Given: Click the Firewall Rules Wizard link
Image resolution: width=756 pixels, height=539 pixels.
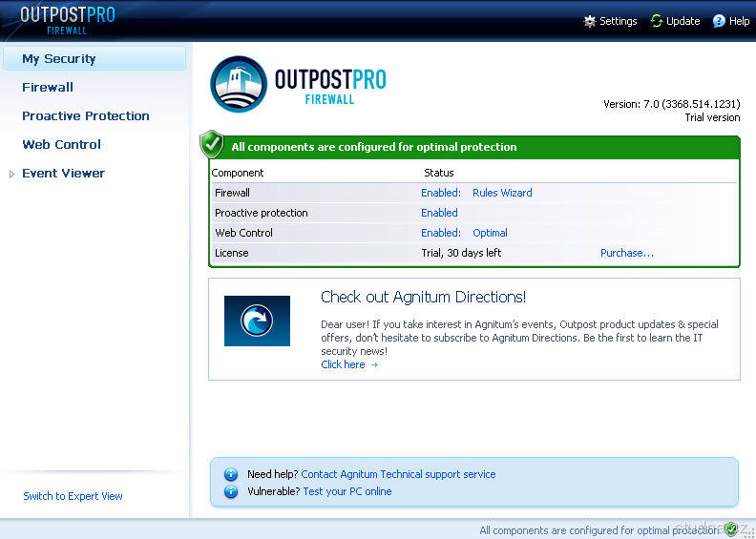Looking at the screenshot, I should pos(502,193).
